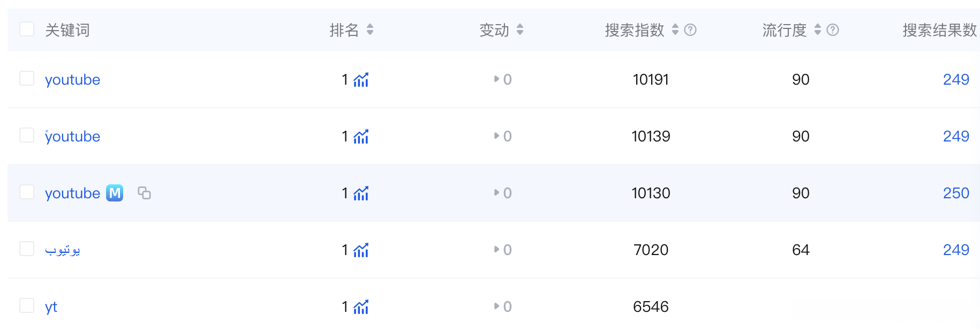Open trend chart icon in 10130 row
This screenshot has height=329, width=980.
coord(361,193)
